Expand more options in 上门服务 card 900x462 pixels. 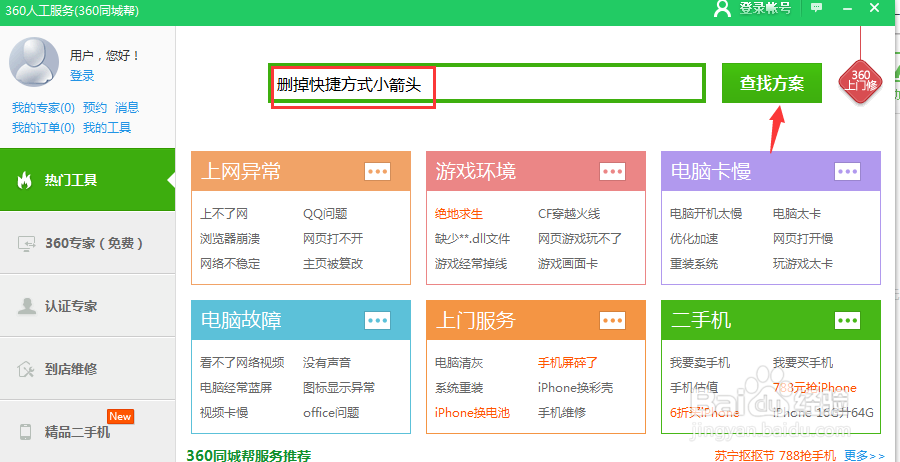point(612,320)
